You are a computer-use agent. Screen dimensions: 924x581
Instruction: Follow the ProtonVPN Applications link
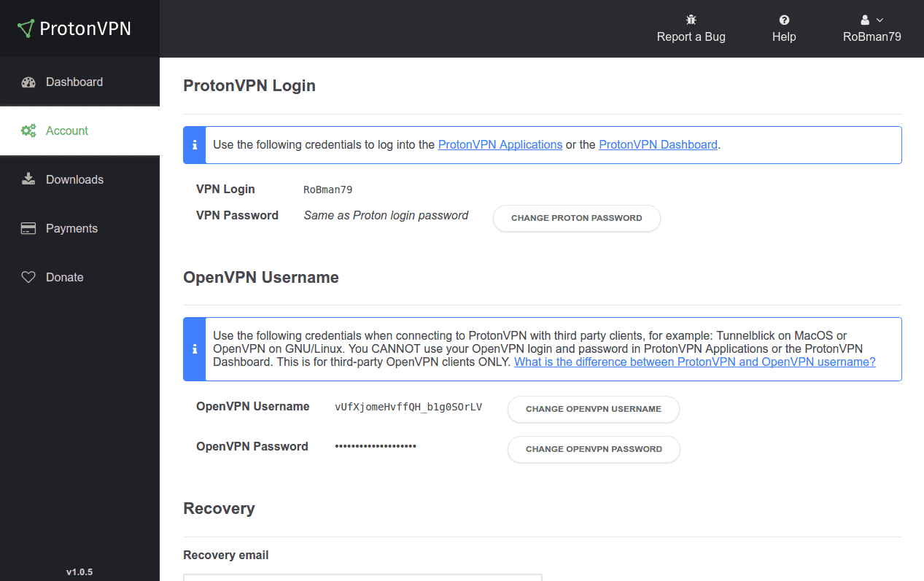click(500, 144)
